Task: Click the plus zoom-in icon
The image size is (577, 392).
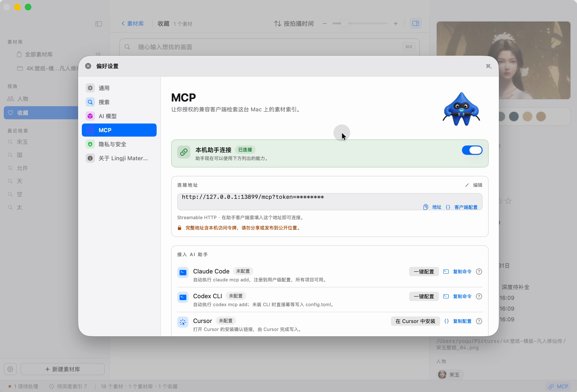Action: click(396, 24)
